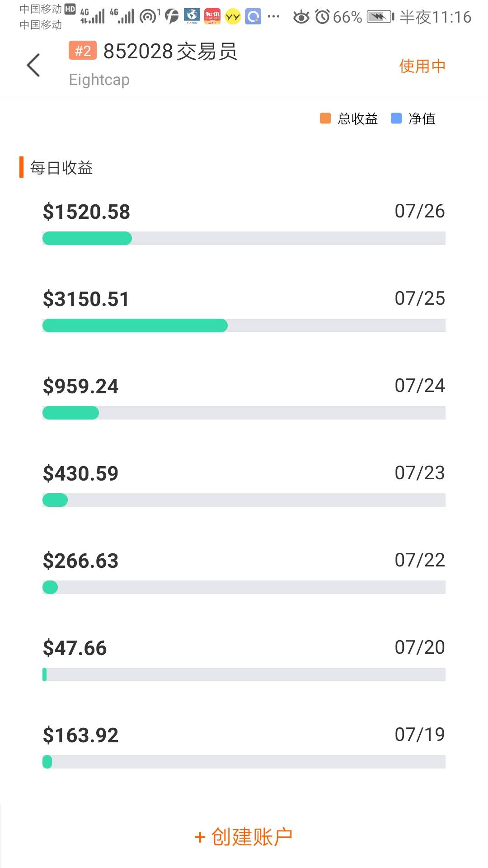The width and height of the screenshot is (488, 868).
Task: Open the $959.24 daily profit entry
Action: [x=81, y=387]
